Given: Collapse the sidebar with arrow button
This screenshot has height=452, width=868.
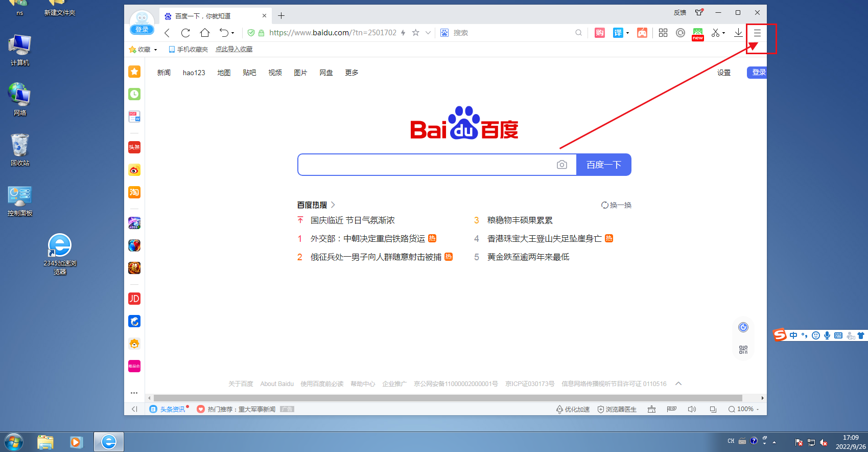Looking at the screenshot, I should tap(134, 409).
